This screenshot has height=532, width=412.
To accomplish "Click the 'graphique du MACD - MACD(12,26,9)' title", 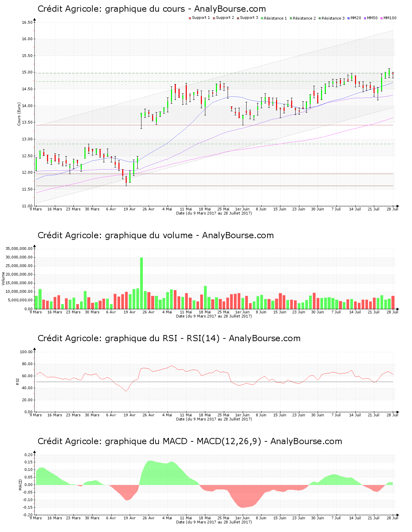I will click(x=190, y=441).
